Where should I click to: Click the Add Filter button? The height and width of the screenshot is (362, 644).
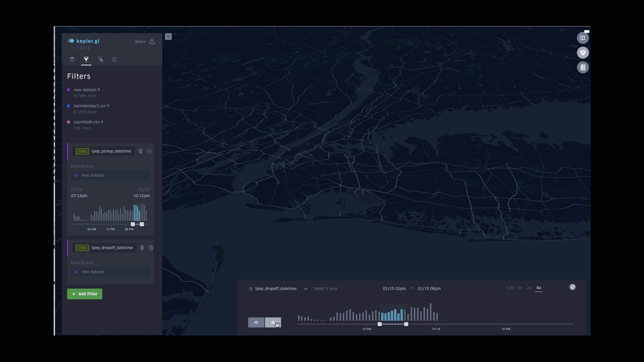[x=85, y=294]
